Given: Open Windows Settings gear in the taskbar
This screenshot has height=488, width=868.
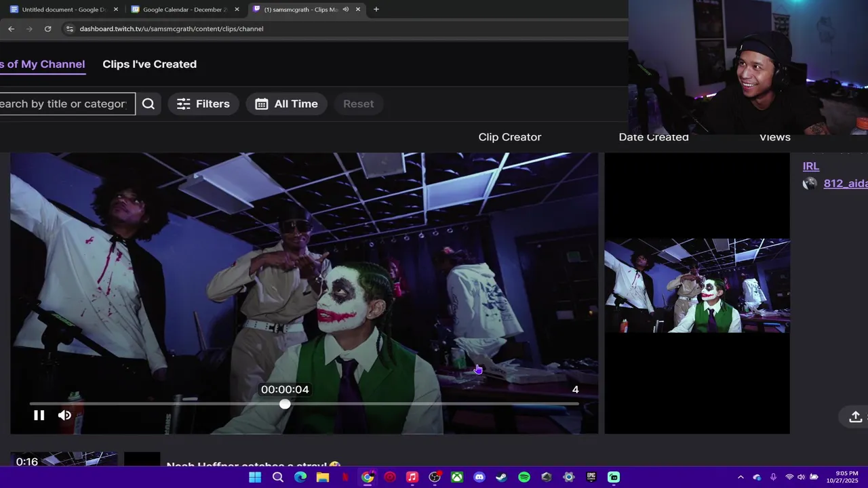Looking at the screenshot, I should 568,477.
